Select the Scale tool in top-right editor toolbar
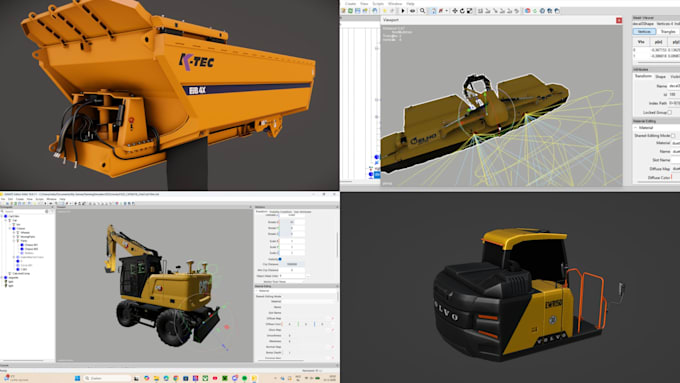This screenshot has width=680, height=383. click(x=469, y=10)
